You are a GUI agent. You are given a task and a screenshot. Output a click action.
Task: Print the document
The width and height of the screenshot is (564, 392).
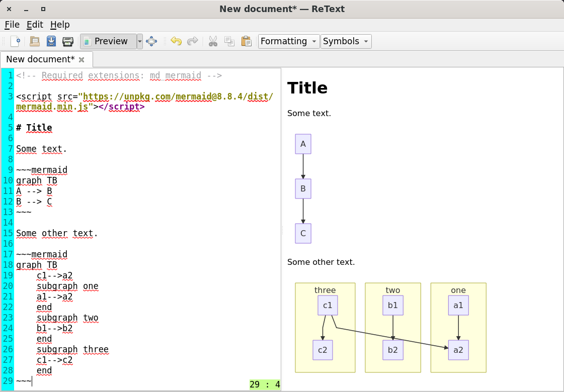pos(68,41)
